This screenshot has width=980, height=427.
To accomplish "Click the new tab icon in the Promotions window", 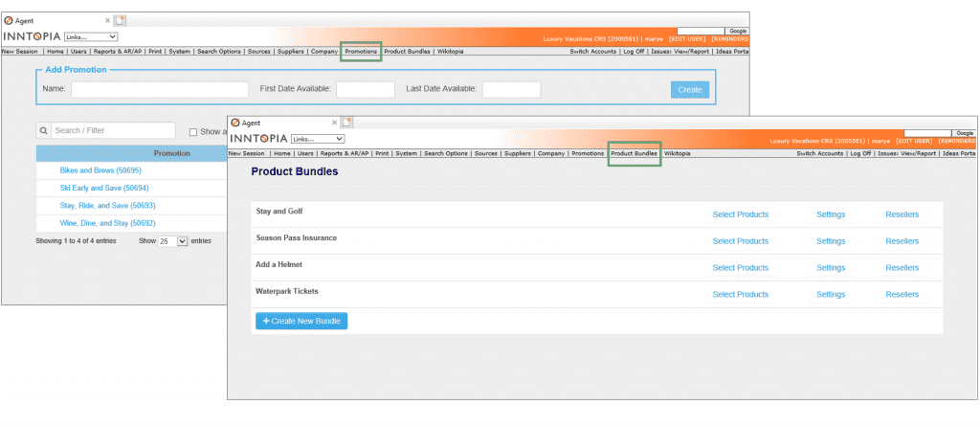I will [121, 20].
